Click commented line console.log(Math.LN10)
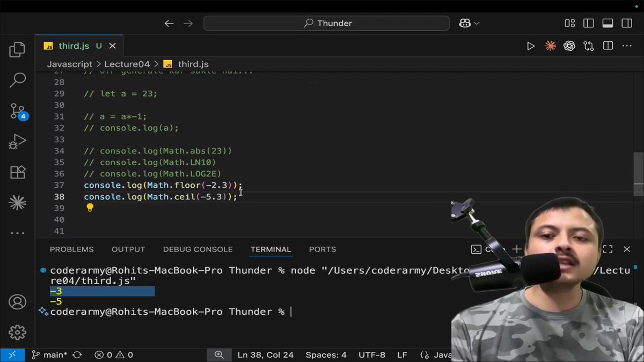Viewport: 644px width, 362px height. [x=150, y=162]
